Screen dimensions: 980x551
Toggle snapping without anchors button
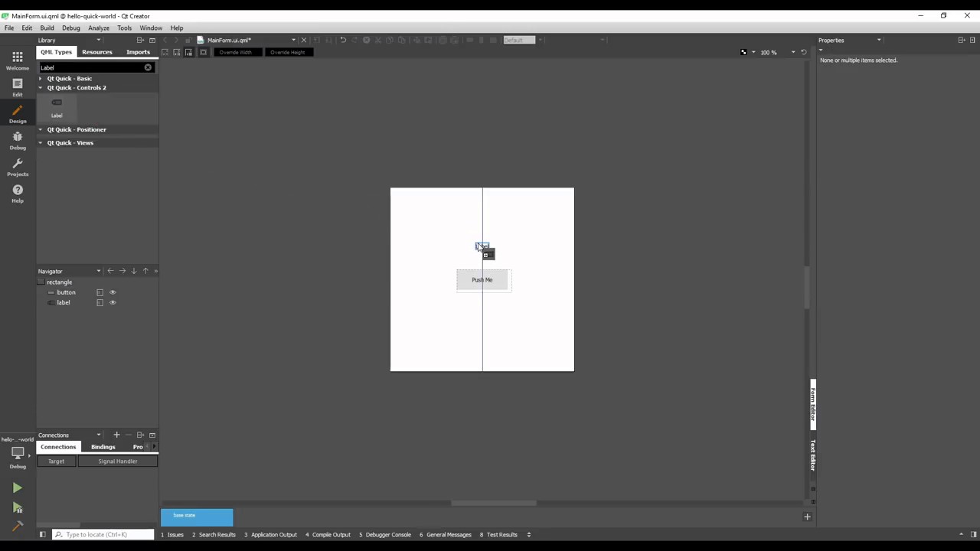189,52
